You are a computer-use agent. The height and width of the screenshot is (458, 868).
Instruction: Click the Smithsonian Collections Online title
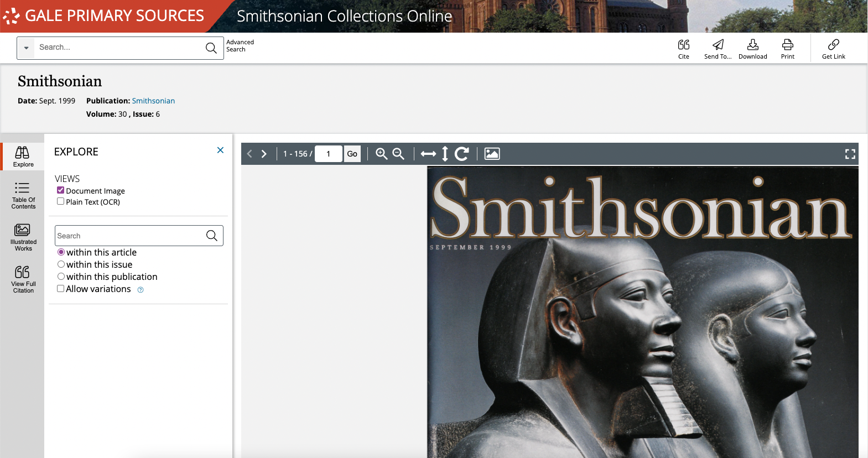tap(344, 16)
